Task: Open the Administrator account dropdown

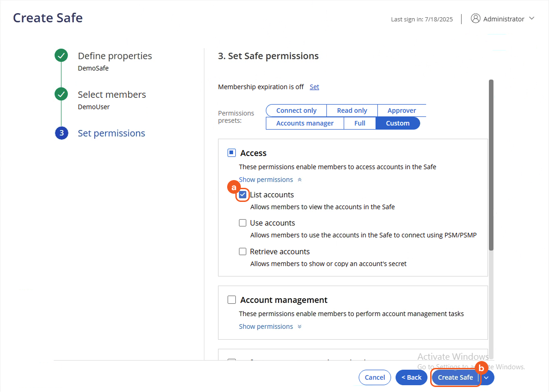Action: tap(532, 19)
